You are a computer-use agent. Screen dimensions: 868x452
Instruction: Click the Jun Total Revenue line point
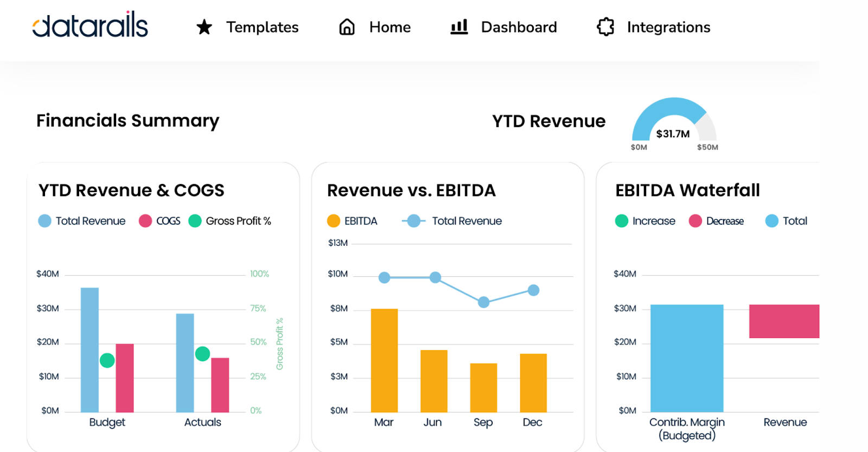pos(435,277)
